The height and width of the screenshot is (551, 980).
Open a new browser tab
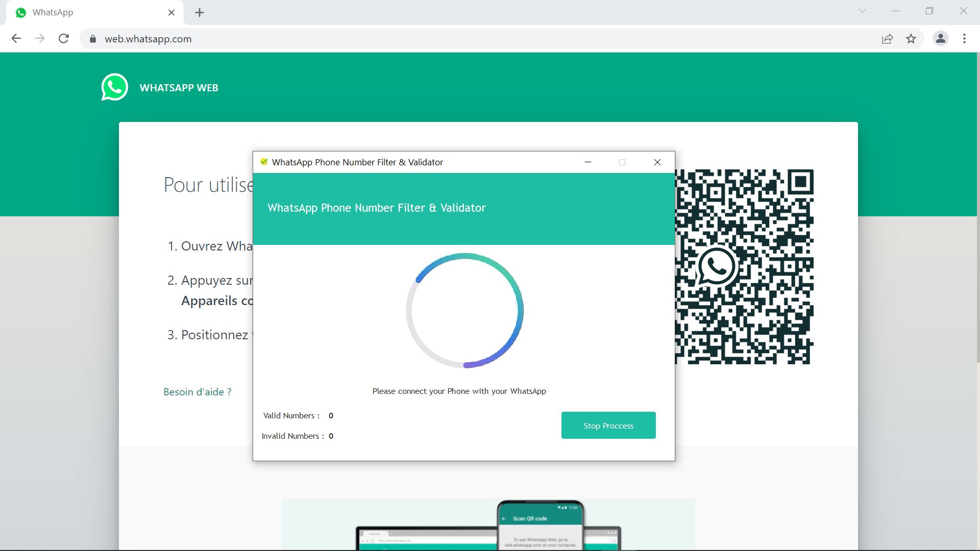coord(200,13)
